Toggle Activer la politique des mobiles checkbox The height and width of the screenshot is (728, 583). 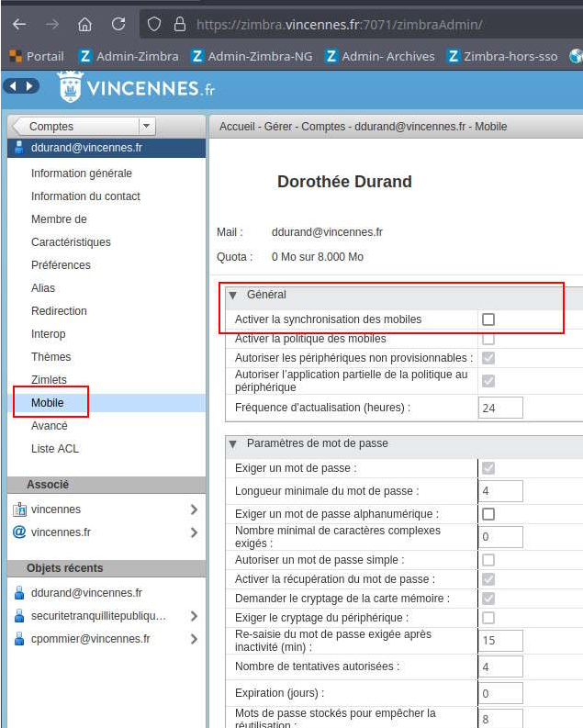[x=488, y=339]
